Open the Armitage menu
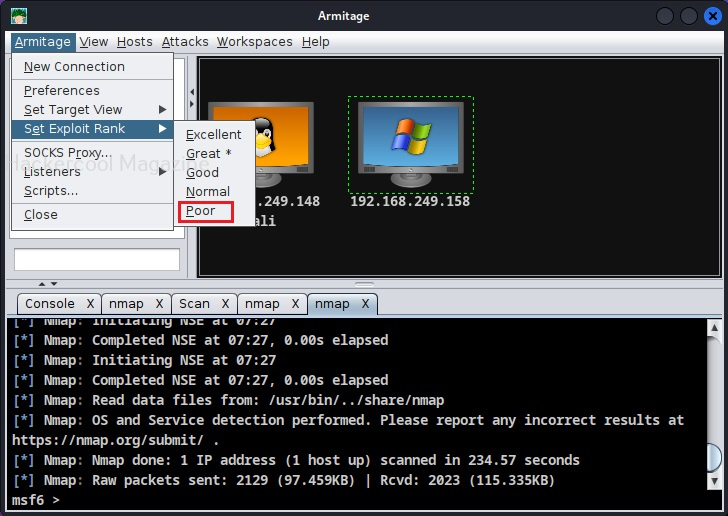The image size is (728, 516). (x=43, y=42)
